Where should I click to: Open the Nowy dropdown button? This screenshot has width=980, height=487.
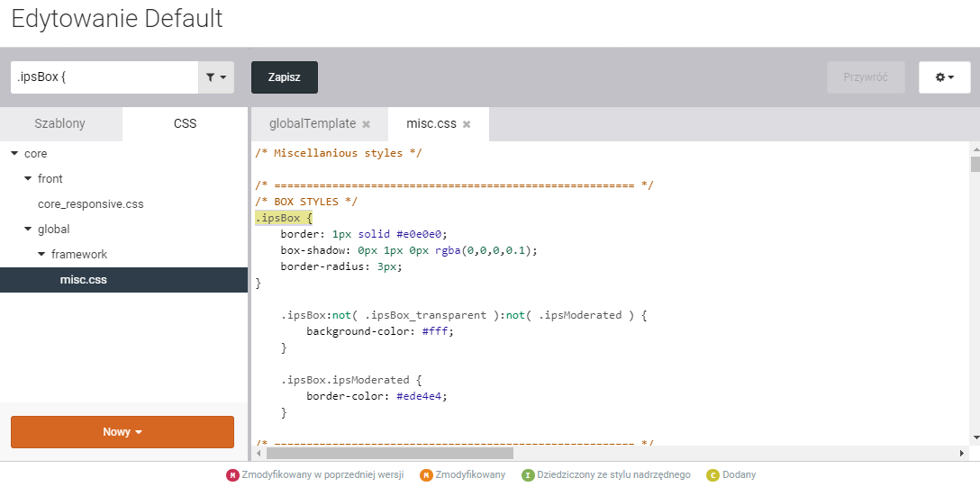122,432
